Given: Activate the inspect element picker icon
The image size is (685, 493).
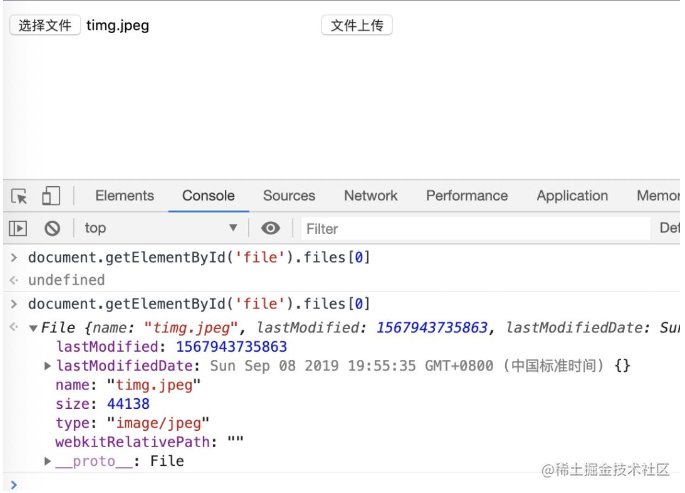Looking at the screenshot, I should pos(19,196).
